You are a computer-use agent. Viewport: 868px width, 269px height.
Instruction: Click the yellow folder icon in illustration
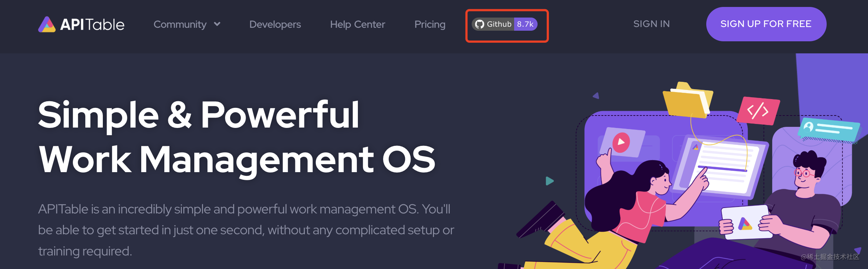pyautogui.click(x=686, y=101)
